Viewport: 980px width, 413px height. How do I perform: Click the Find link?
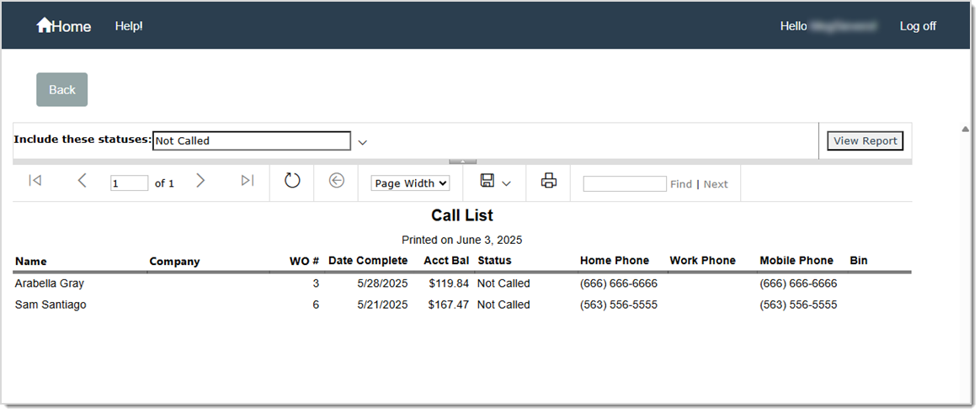coord(680,183)
